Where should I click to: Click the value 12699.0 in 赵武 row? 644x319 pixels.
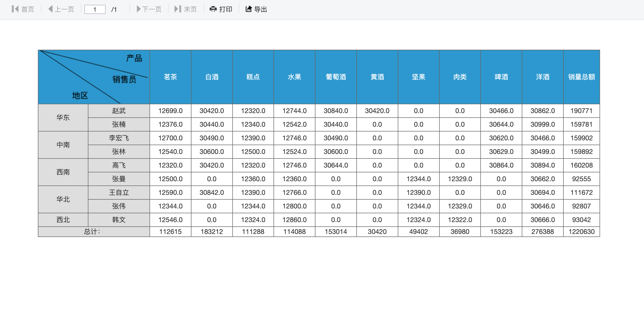point(170,111)
